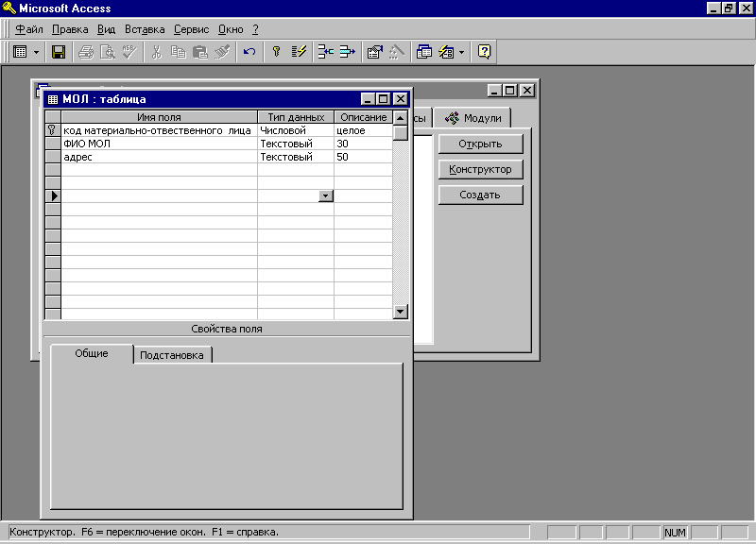The width and height of the screenshot is (756, 544).
Task: Click the Открыть button
Action: [480, 144]
